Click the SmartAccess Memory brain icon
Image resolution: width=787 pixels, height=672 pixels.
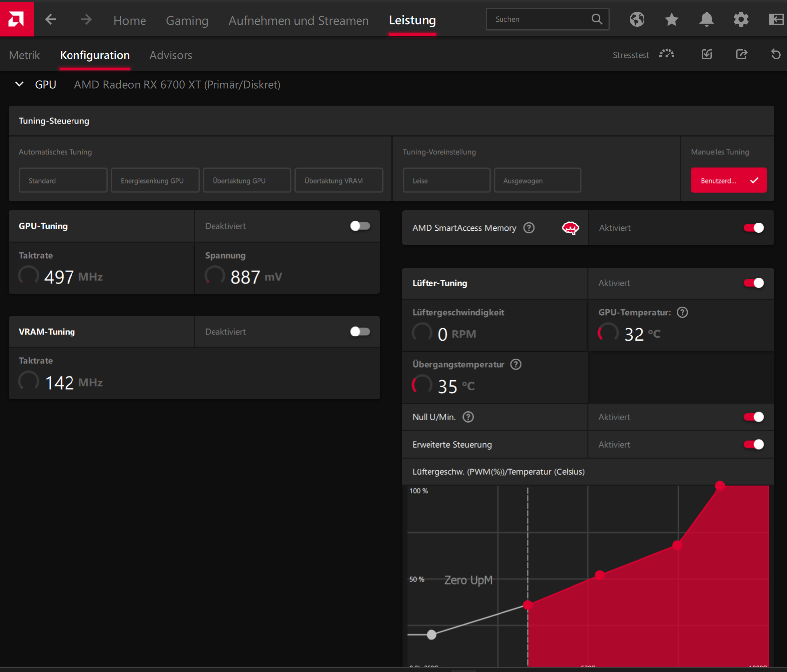[x=571, y=228]
